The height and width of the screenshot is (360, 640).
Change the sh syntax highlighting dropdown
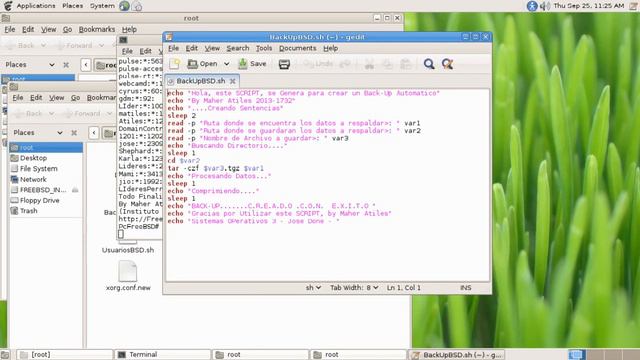coord(313,288)
